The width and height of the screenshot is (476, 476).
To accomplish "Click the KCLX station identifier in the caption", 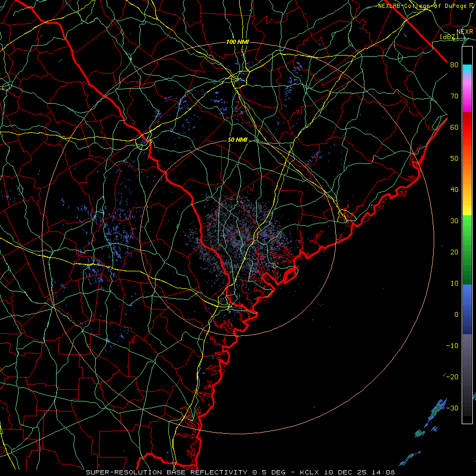I will click(x=309, y=472).
